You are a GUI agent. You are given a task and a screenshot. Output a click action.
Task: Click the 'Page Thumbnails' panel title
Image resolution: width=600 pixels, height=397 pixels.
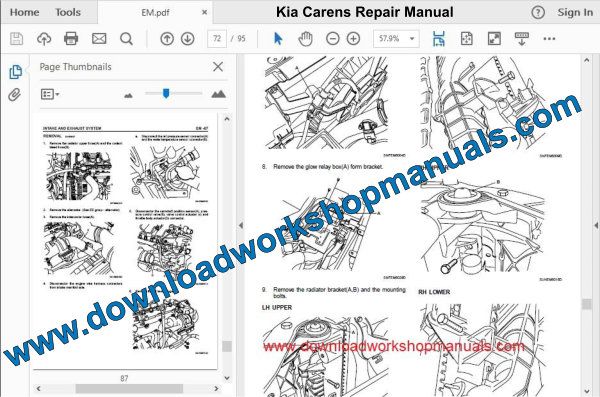coord(75,67)
